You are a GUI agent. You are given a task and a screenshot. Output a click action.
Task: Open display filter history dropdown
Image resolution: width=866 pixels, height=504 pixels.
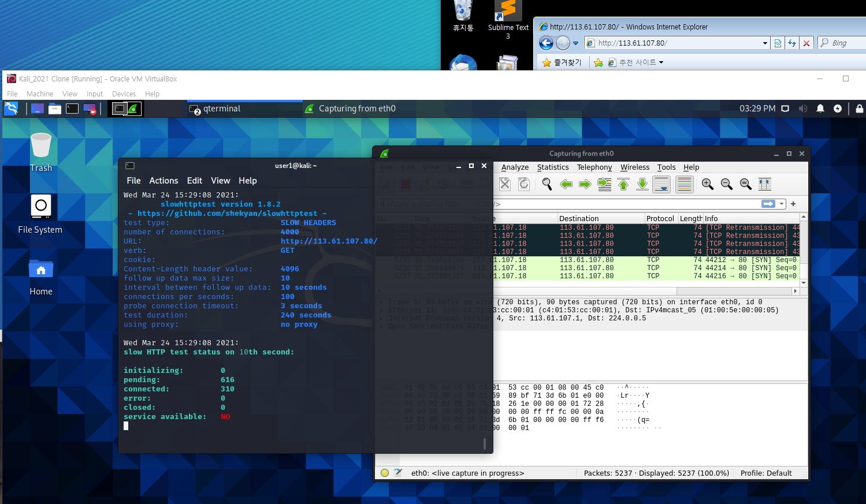(x=782, y=204)
